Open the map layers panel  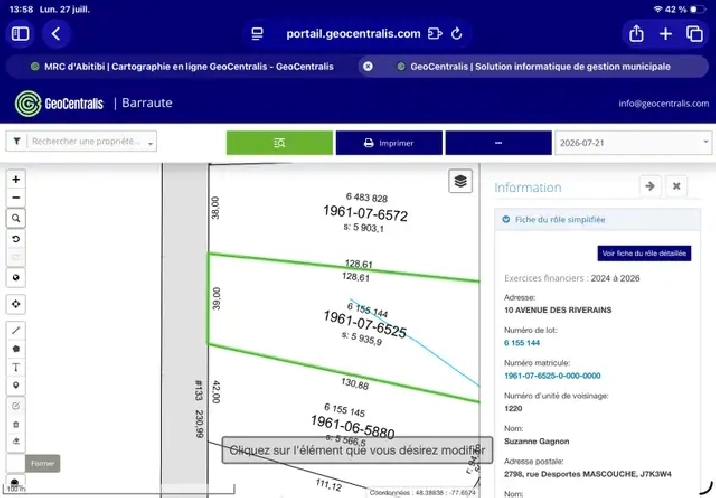(x=460, y=181)
